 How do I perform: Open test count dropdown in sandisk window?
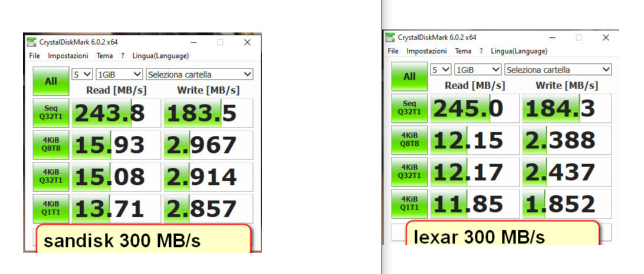(82, 74)
